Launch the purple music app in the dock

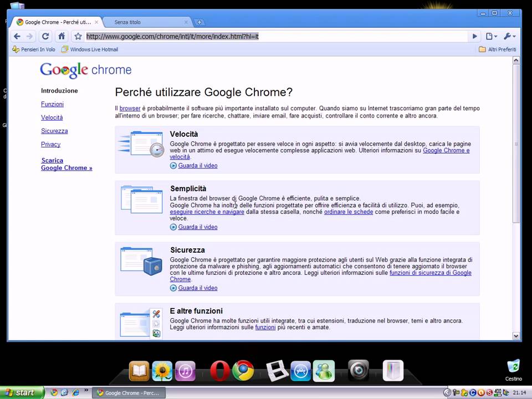(185, 371)
